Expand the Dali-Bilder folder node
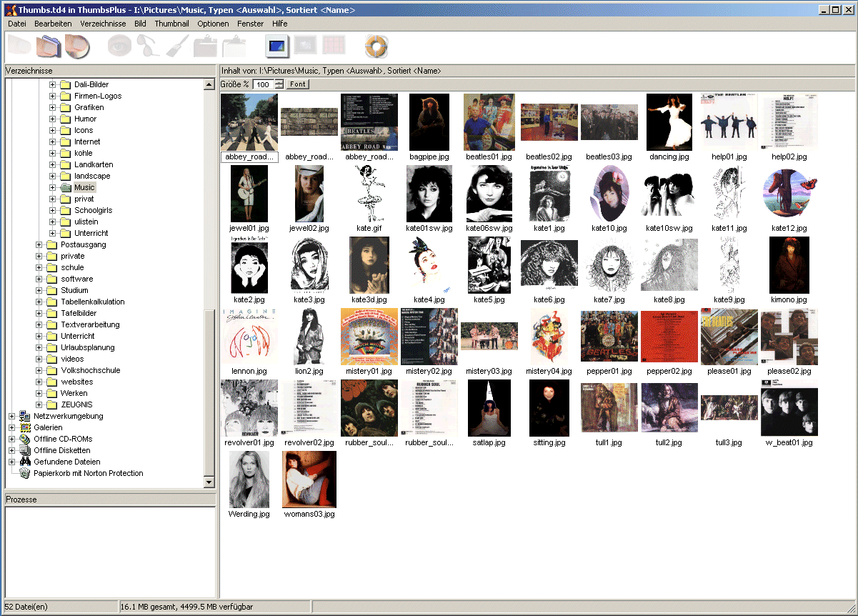The height and width of the screenshot is (616, 858). [52, 84]
